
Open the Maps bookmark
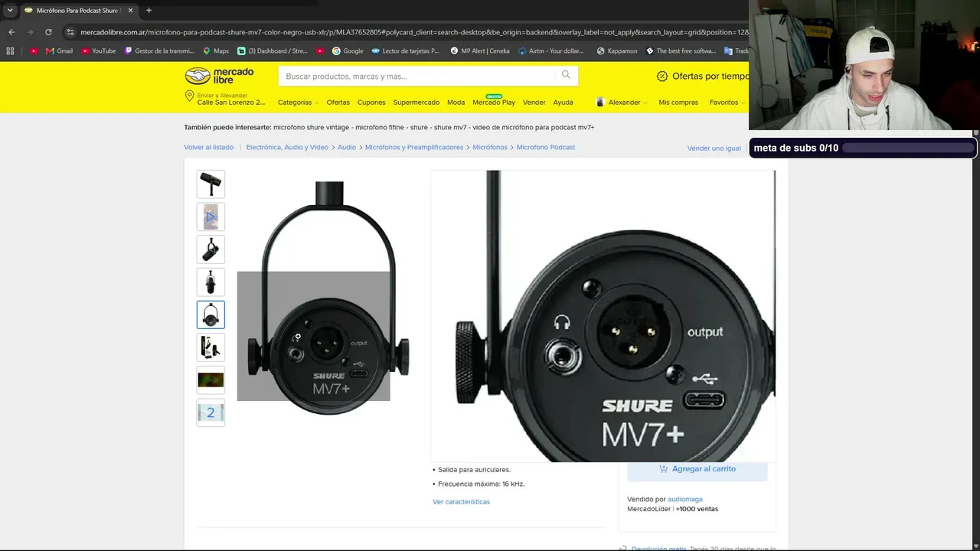click(216, 51)
